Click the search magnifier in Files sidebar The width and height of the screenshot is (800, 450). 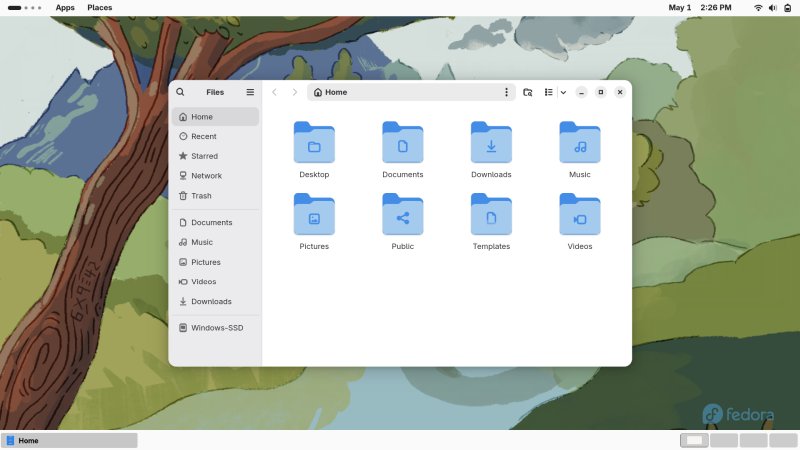[x=180, y=92]
